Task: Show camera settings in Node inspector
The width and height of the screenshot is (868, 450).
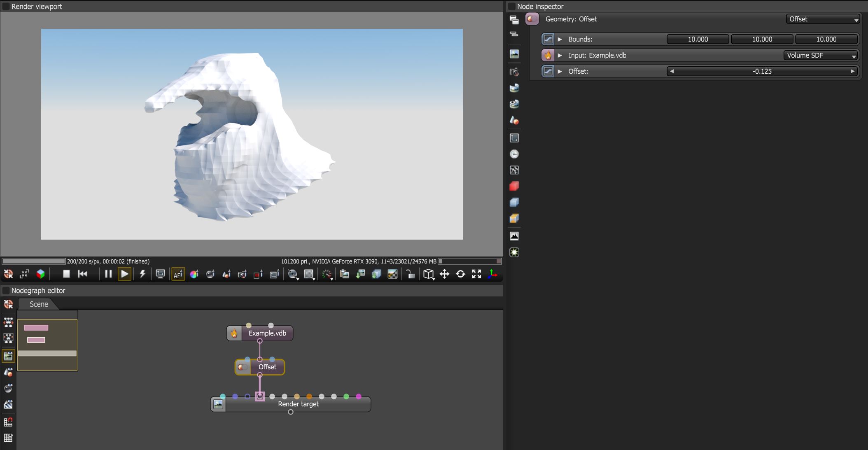Action: click(x=514, y=72)
